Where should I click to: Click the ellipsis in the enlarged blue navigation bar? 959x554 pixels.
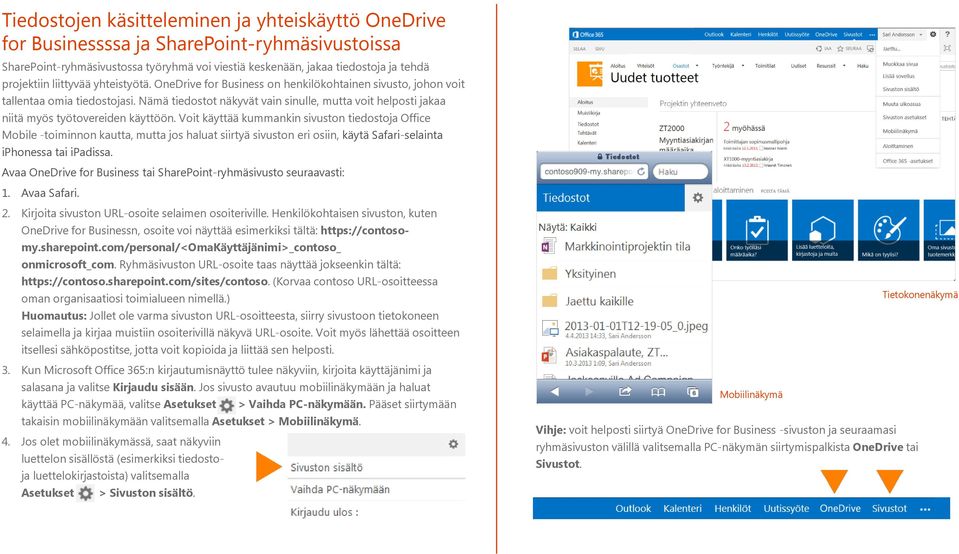[925, 509]
